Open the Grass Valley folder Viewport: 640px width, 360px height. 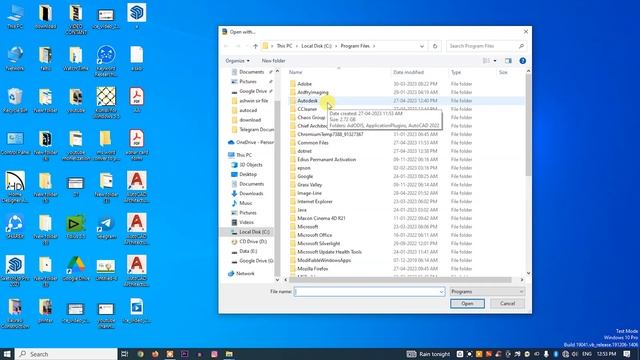click(x=309, y=184)
